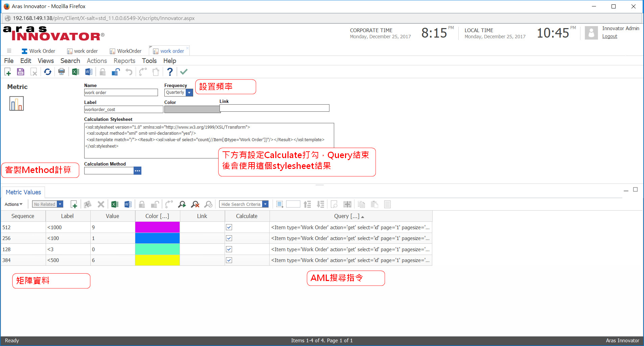
Task: Click the user avatar icon
Action: click(591, 33)
